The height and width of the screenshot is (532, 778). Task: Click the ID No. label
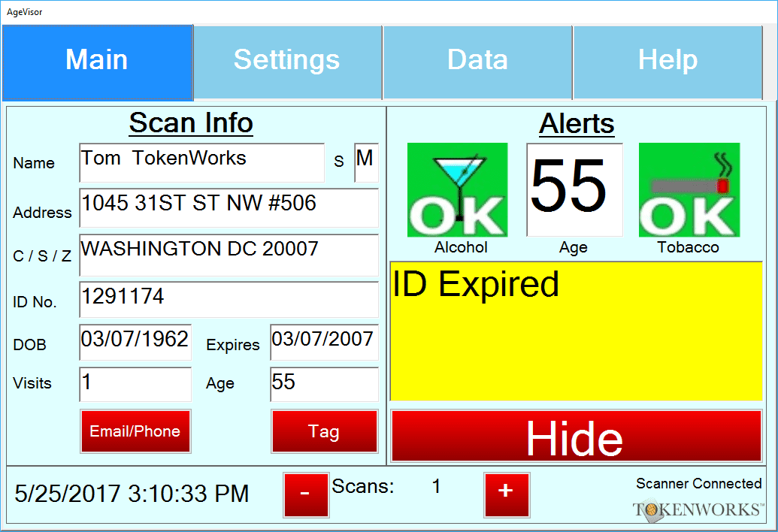[35, 302]
